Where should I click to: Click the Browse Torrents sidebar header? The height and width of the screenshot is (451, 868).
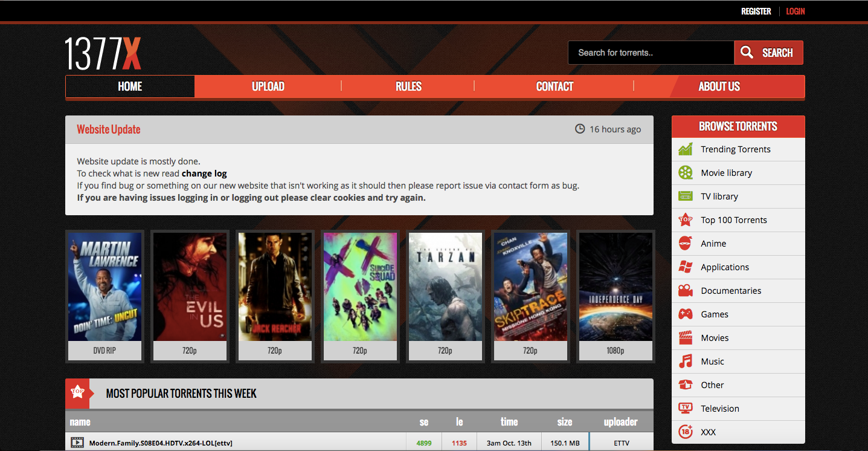click(738, 126)
